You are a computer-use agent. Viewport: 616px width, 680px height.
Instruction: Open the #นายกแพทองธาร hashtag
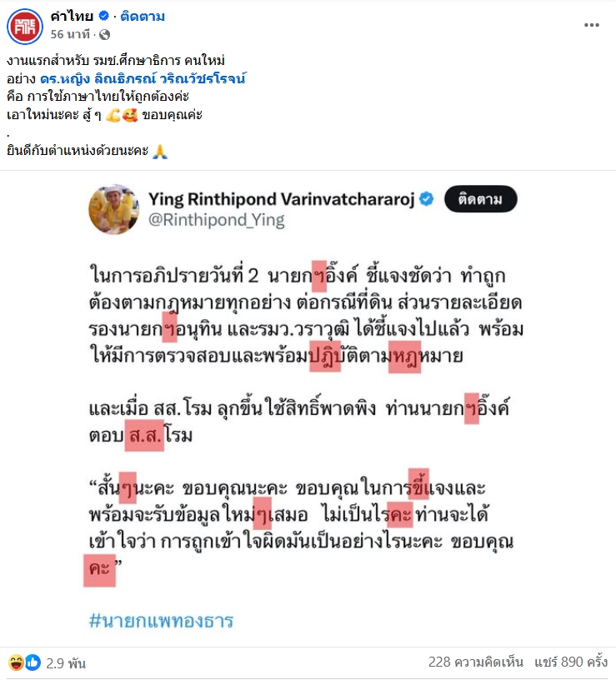click(161, 621)
